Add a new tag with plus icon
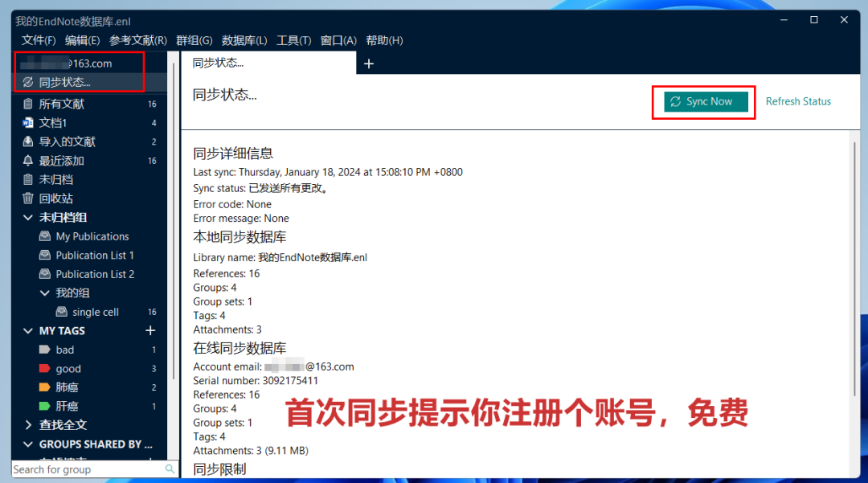The height and width of the screenshot is (483, 868). [150, 330]
